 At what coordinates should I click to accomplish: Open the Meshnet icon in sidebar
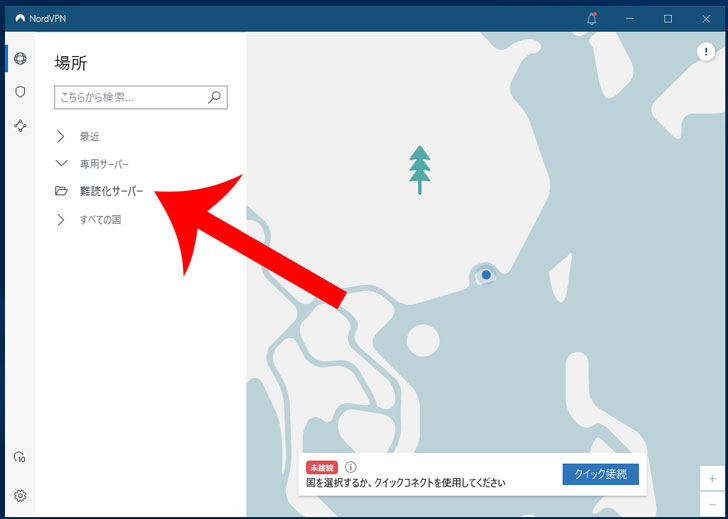[x=20, y=126]
